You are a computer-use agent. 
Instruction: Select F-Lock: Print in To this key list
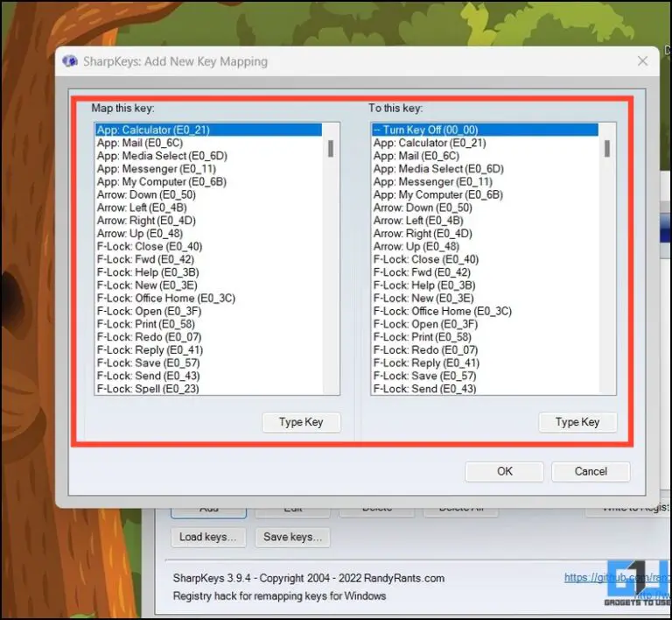coord(485,337)
